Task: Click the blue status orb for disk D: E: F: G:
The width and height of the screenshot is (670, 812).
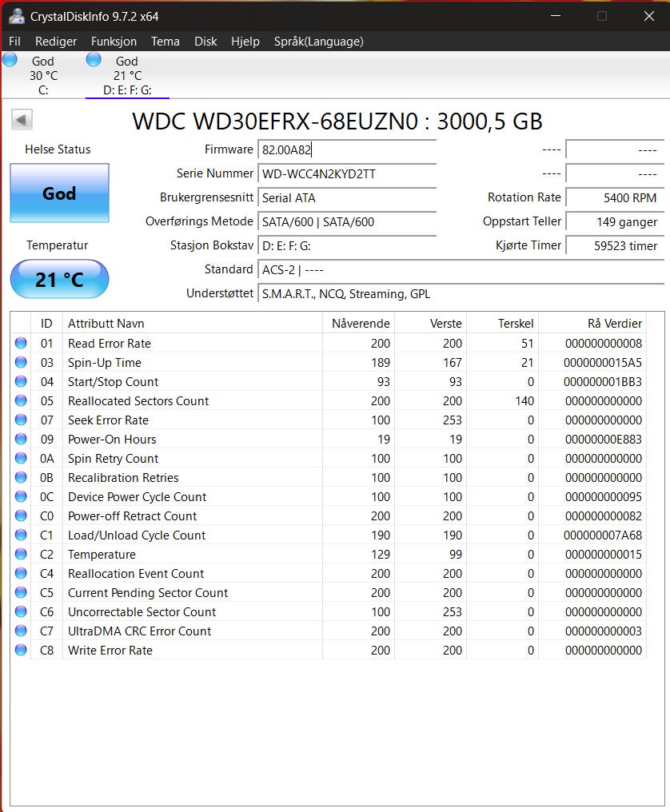Action: (94, 60)
